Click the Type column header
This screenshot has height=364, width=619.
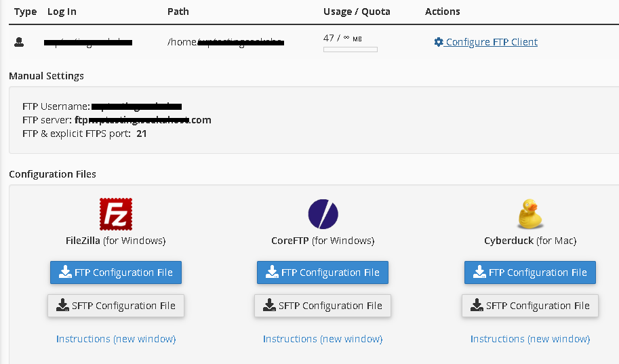25,12
